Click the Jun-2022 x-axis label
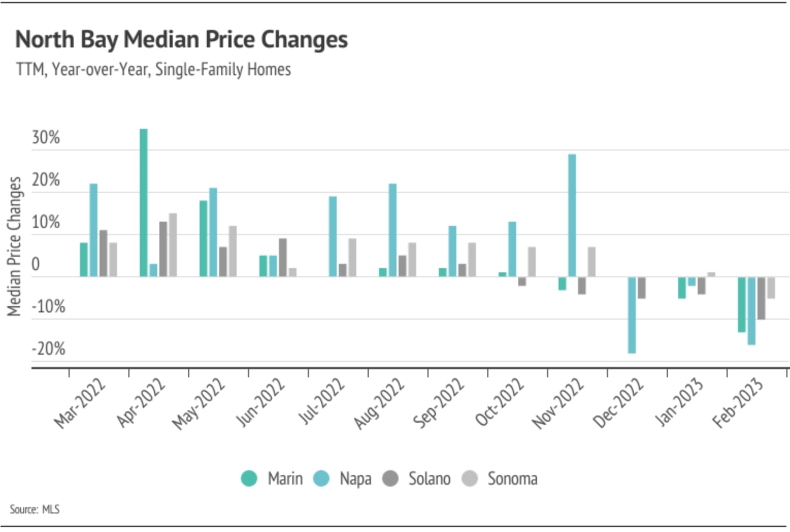The height and width of the screenshot is (532, 790). pos(261,402)
